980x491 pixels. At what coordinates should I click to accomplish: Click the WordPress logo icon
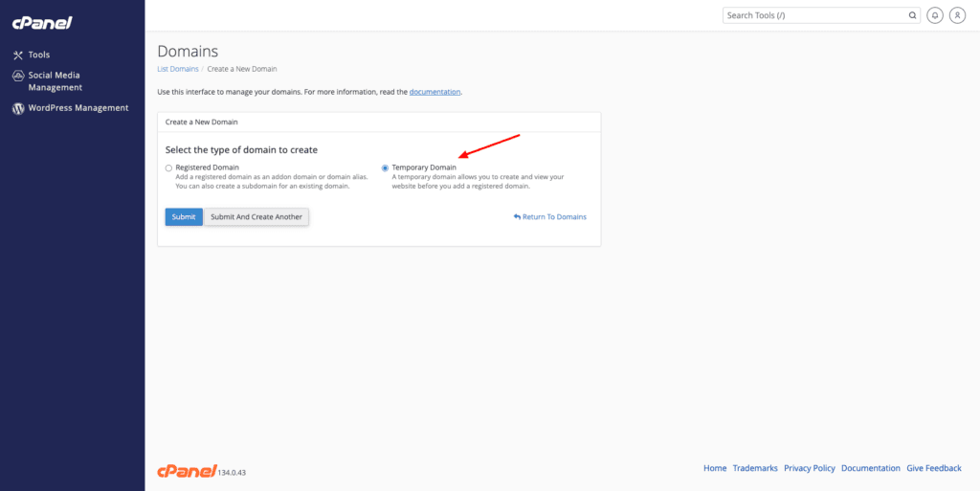coord(18,108)
